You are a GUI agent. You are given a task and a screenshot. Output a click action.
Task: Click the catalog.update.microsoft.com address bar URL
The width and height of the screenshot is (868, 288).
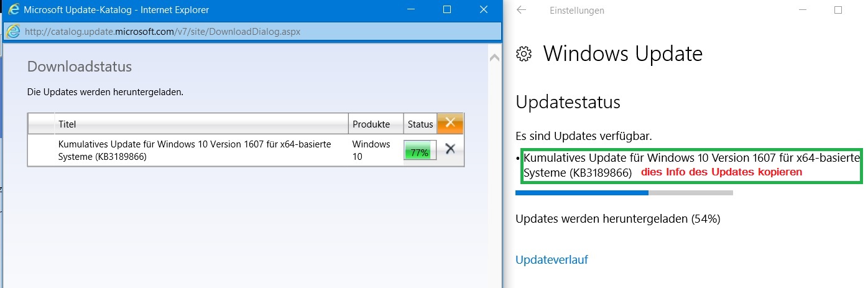(x=162, y=31)
